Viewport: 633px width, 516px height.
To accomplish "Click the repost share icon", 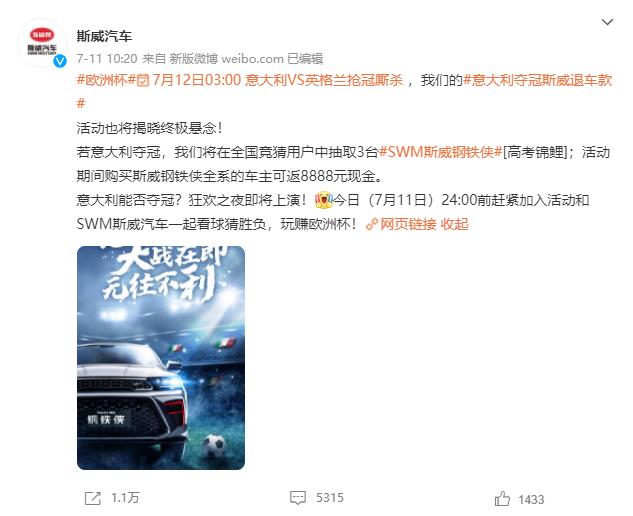I will (x=93, y=498).
